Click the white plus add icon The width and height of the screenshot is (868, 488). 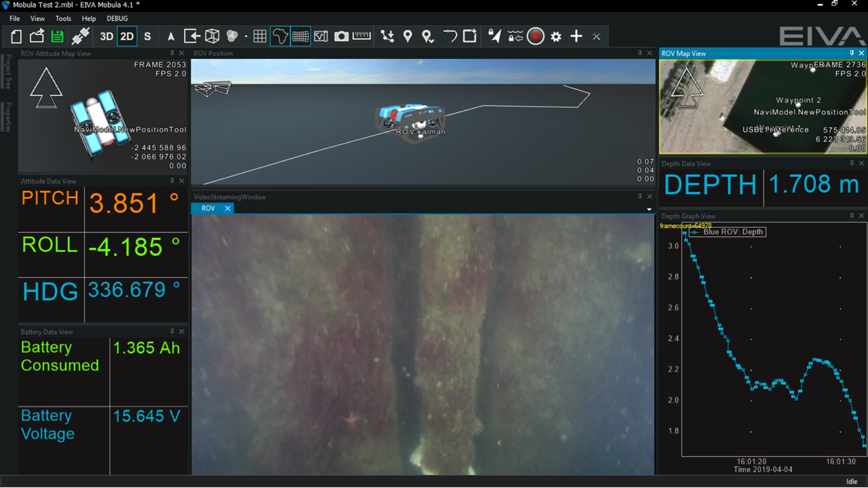click(576, 37)
